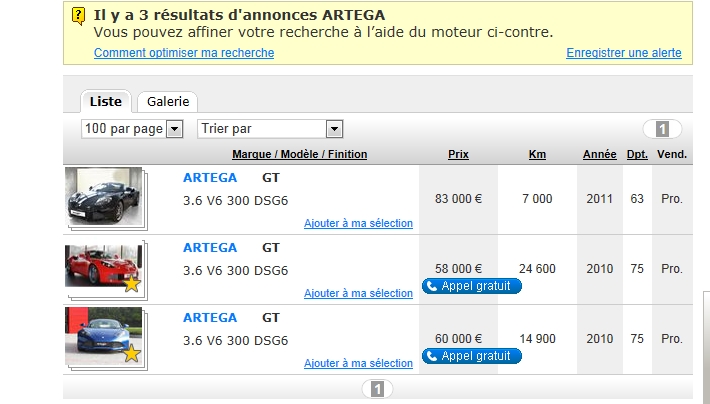Switch to the Galerie tab
Image resolution: width=710 pixels, height=404 pixels.
coord(168,101)
